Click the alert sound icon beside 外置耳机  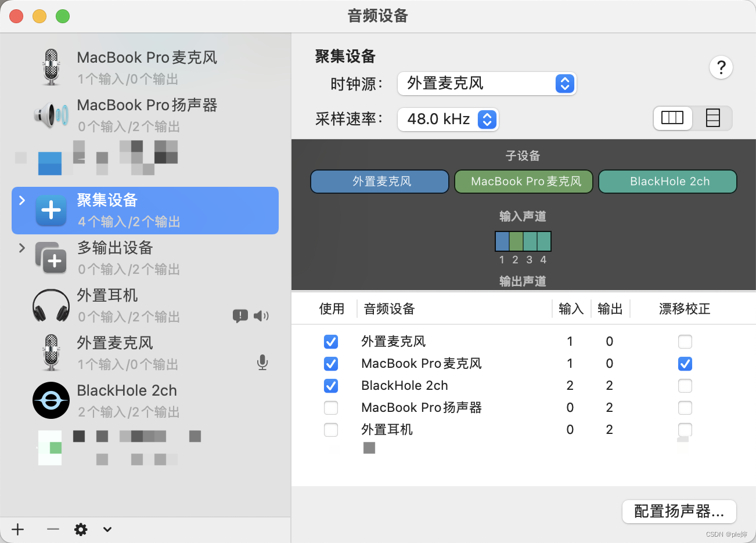[240, 316]
